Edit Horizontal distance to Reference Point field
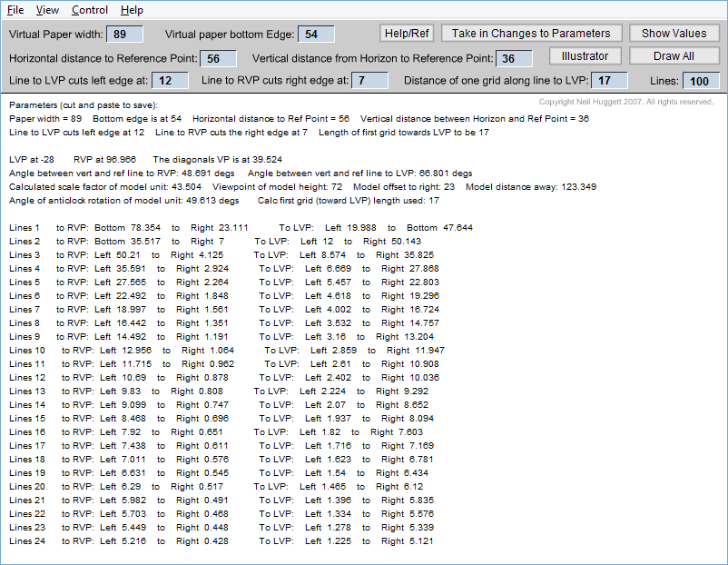Screen dimensions: 728x565 point(218,58)
